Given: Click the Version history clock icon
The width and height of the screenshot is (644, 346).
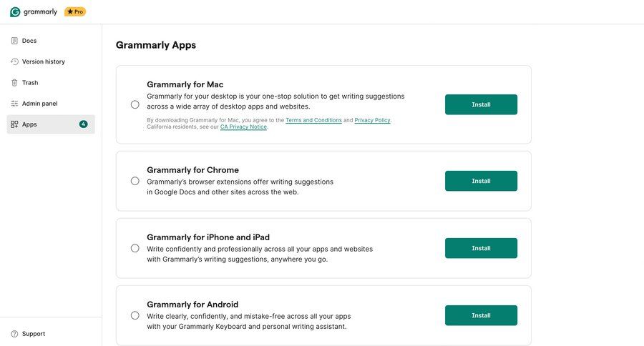Looking at the screenshot, I should 14,61.
